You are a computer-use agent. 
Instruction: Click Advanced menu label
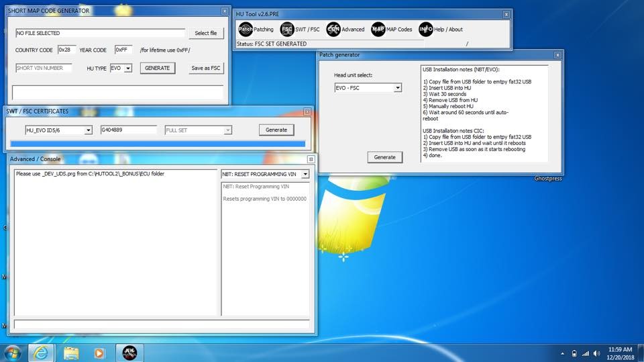click(353, 30)
